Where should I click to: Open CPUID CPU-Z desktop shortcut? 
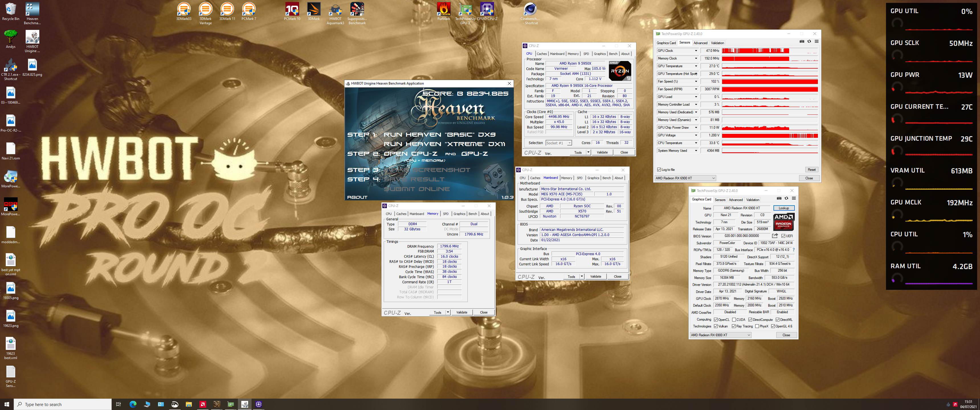tap(487, 12)
